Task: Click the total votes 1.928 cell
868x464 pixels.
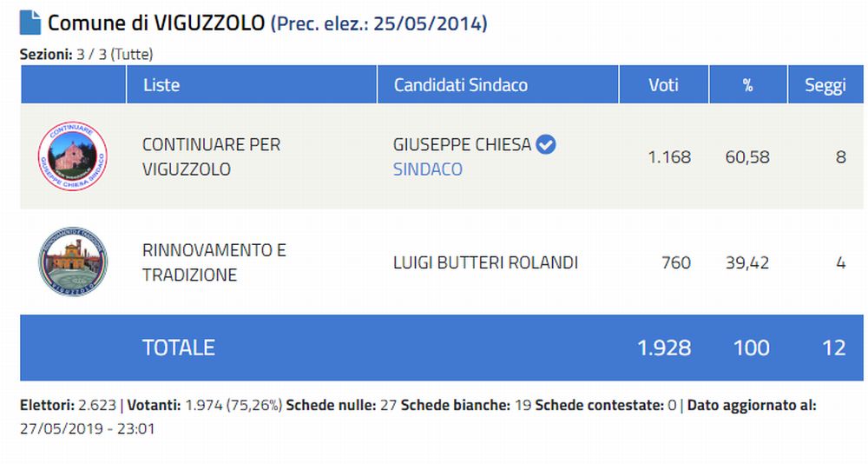Action: 664,348
